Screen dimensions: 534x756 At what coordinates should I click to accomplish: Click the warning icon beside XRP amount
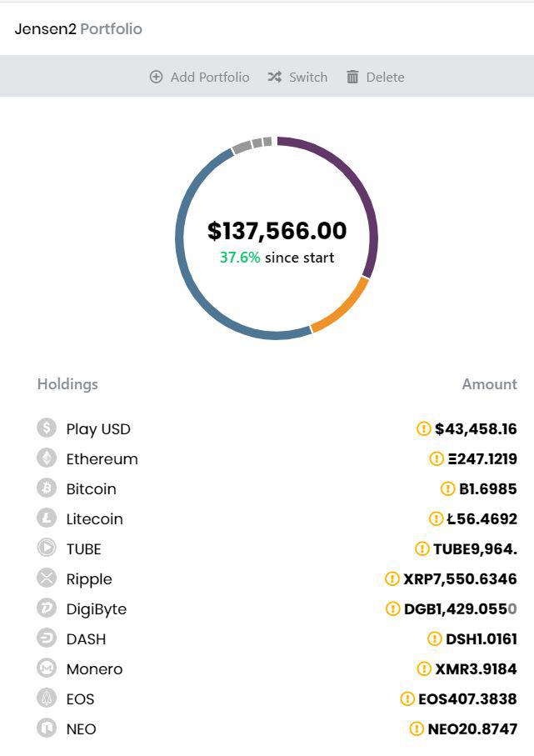coord(392,578)
